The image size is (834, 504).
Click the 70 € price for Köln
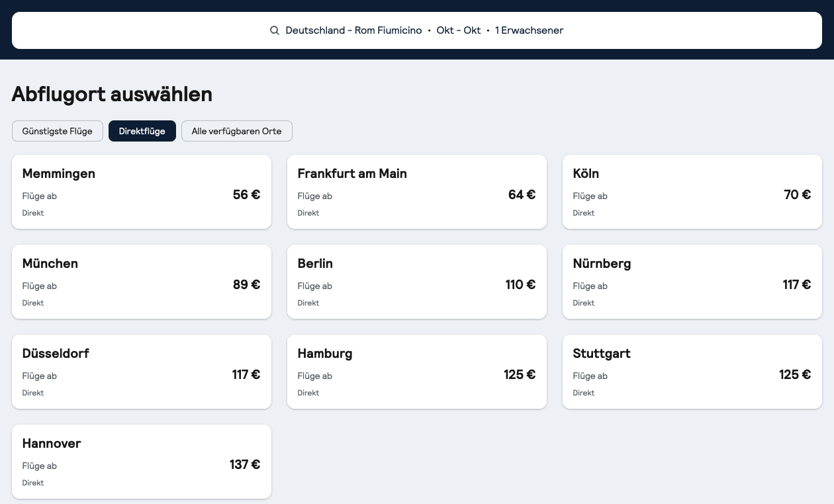(797, 194)
